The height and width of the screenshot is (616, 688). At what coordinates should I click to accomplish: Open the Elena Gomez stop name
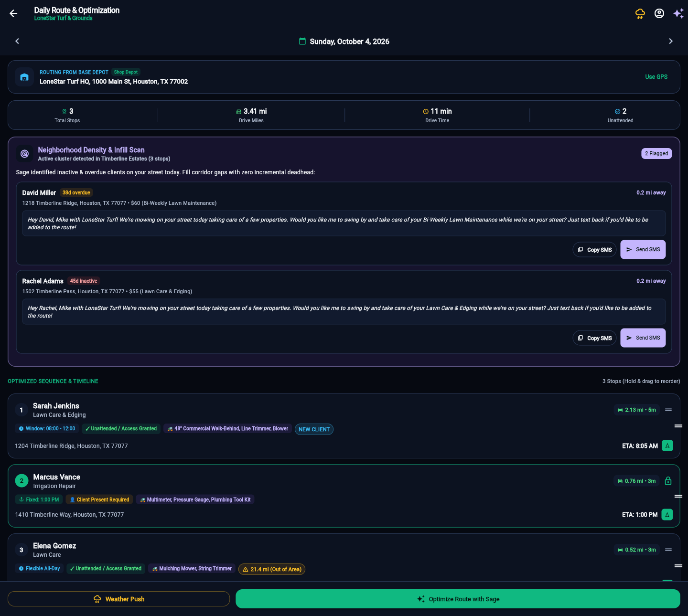(54, 546)
